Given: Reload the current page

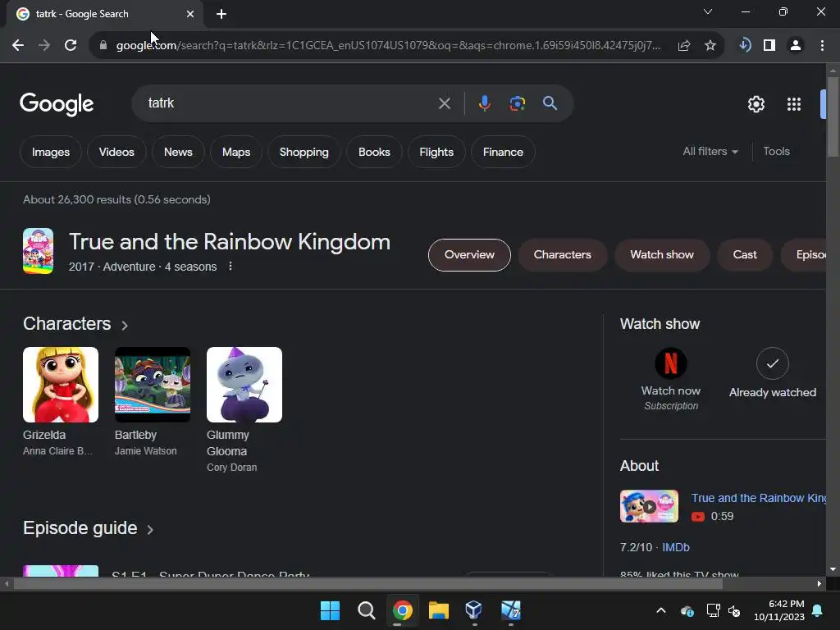Looking at the screenshot, I should pos(71,46).
